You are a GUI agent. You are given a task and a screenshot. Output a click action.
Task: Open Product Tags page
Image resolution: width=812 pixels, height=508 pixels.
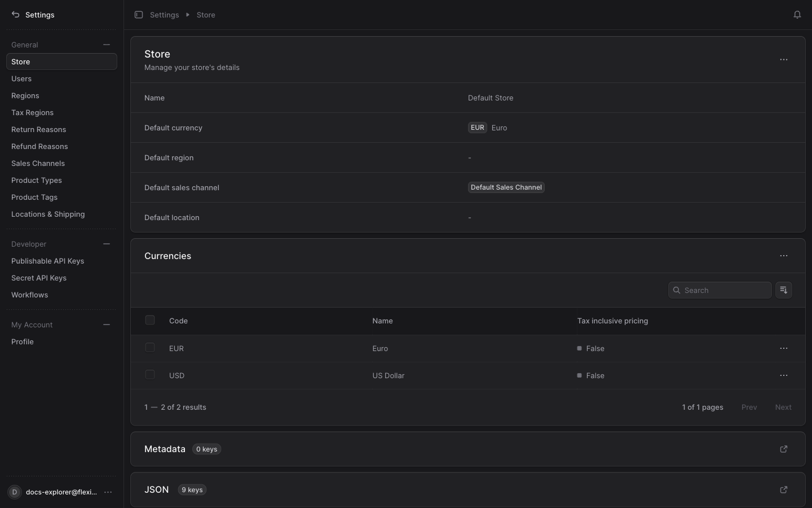pyautogui.click(x=61, y=197)
